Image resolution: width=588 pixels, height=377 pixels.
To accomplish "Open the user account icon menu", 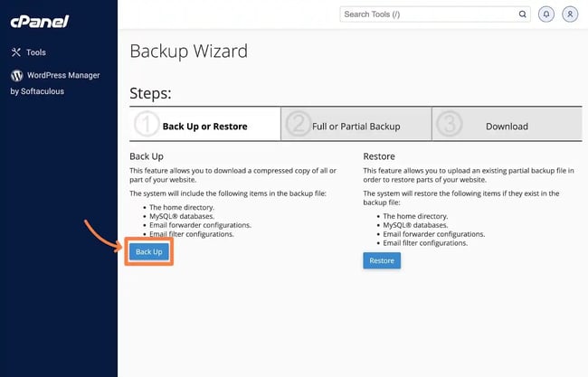I will click(x=569, y=14).
